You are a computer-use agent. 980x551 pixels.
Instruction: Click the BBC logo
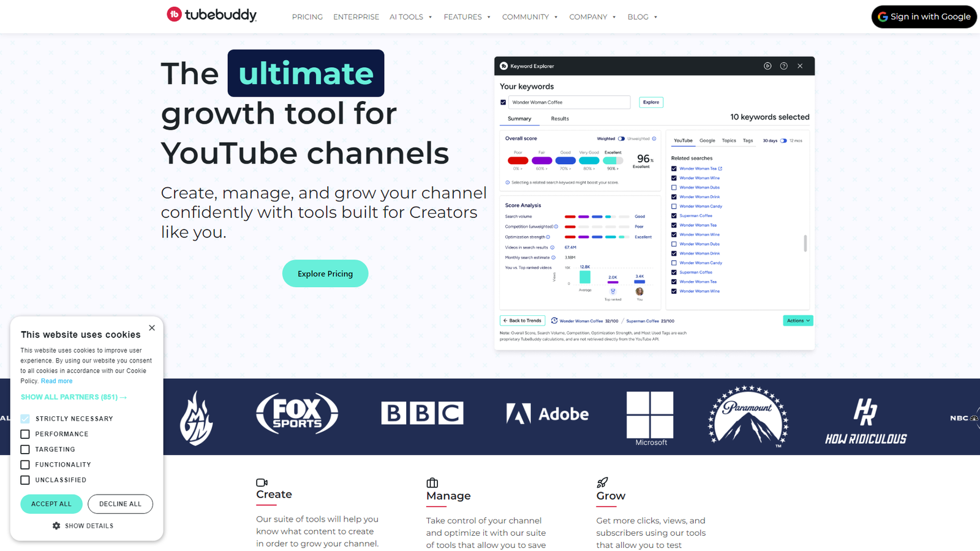tap(422, 413)
